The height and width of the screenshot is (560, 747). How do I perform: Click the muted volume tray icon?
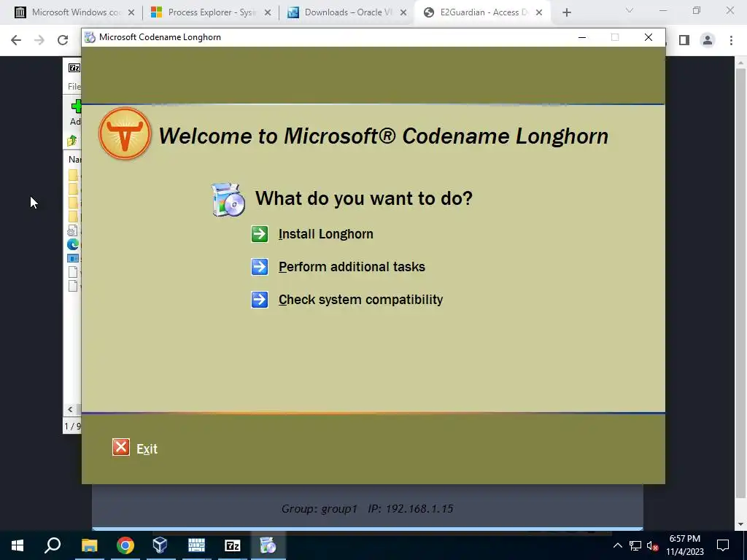click(x=652, y=545)
